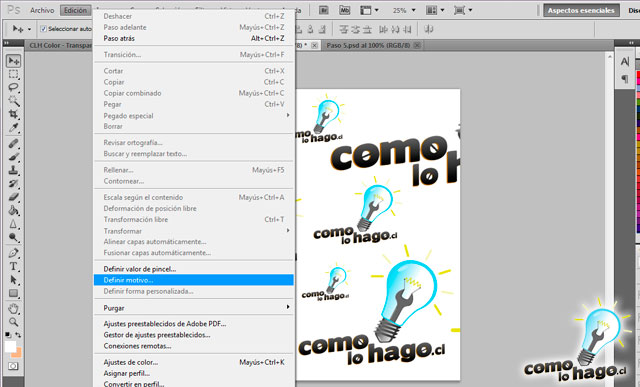Select the Hand tool
640x387 pixels.
click(x=13, y=309)
